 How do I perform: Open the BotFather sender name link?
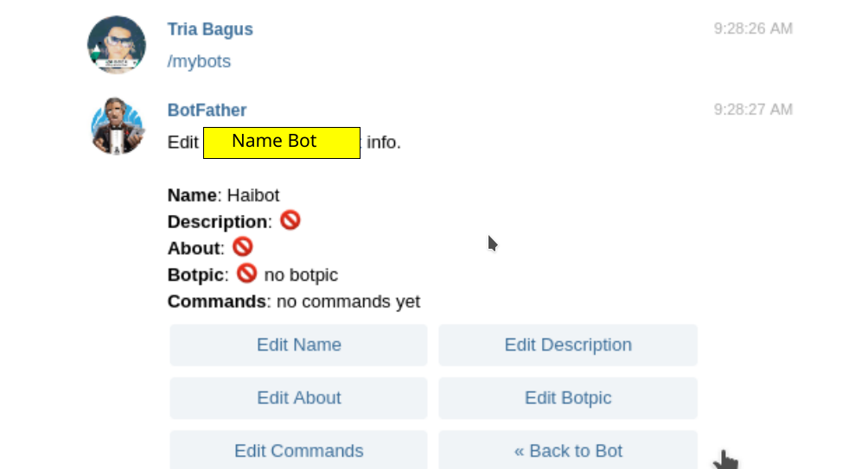pos(207,111)
